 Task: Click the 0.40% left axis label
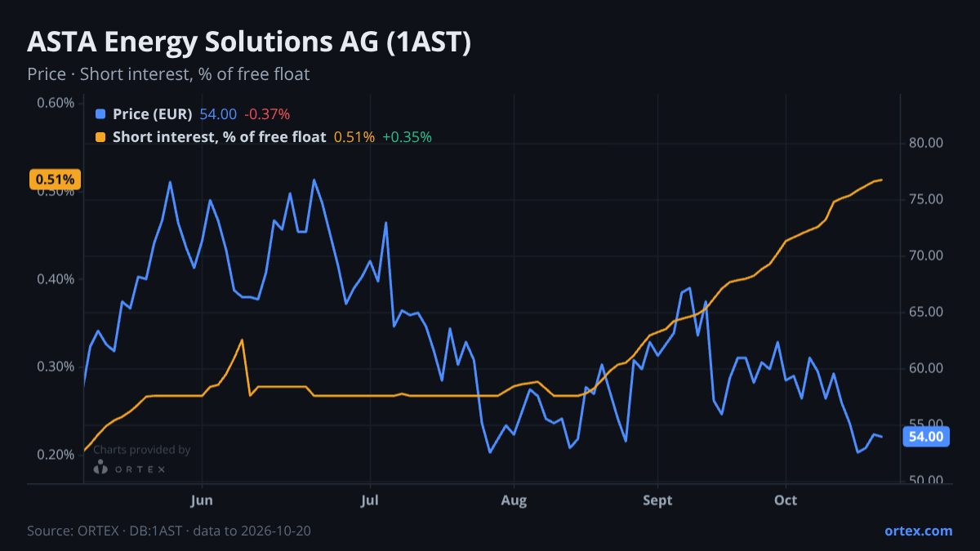point(56,279)
